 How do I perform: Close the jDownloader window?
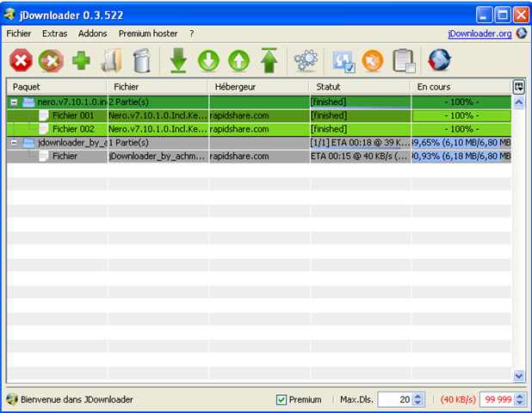coord(521,15)
